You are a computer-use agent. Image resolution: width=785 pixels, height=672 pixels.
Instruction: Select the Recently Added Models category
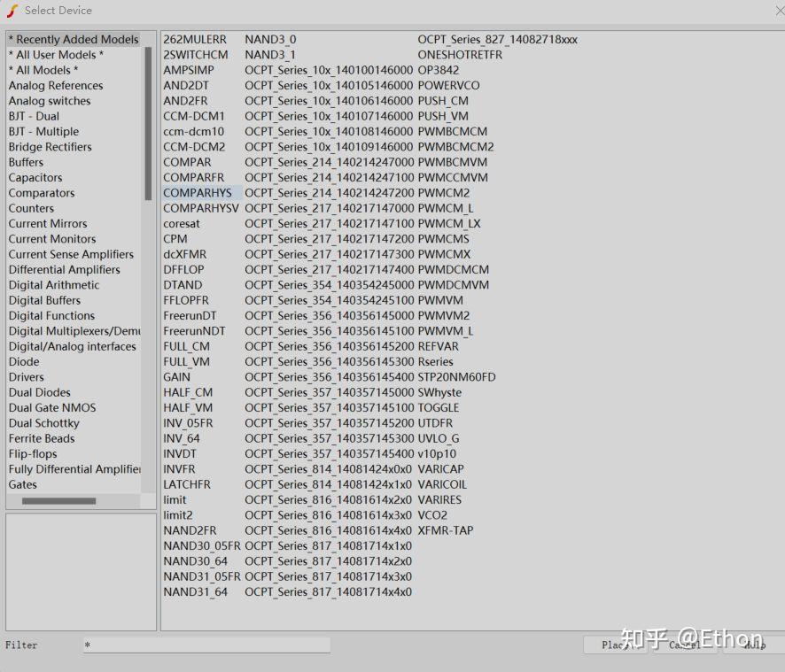(73, 39)
